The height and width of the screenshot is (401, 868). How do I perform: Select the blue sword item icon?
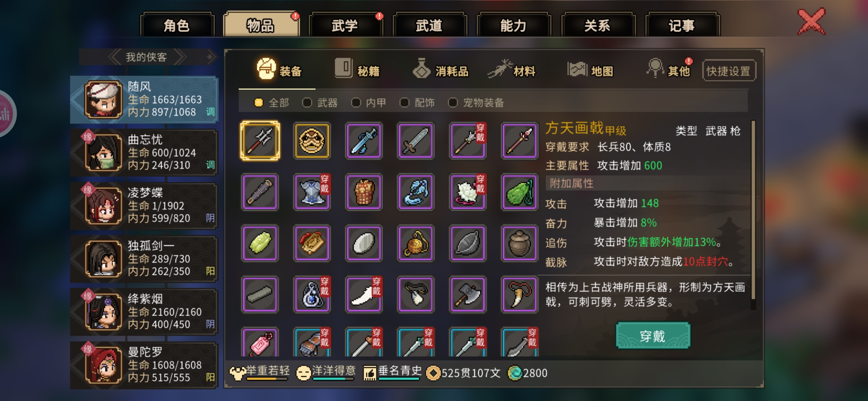(x=364, y=141)
